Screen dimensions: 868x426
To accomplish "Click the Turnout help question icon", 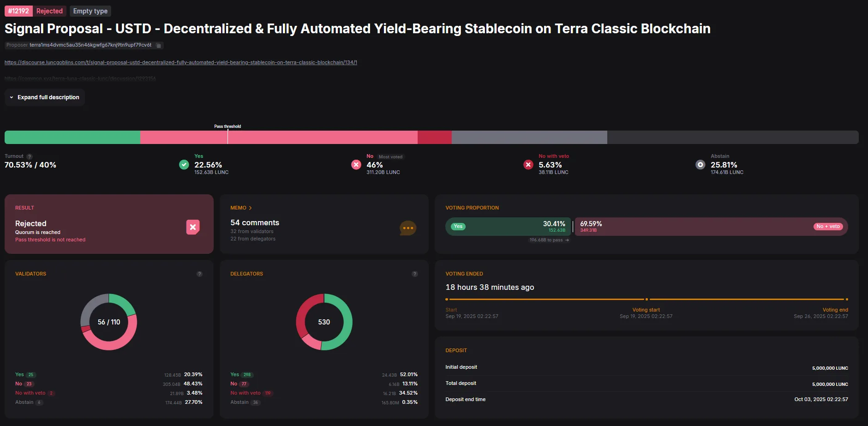I will click(30, 156).
